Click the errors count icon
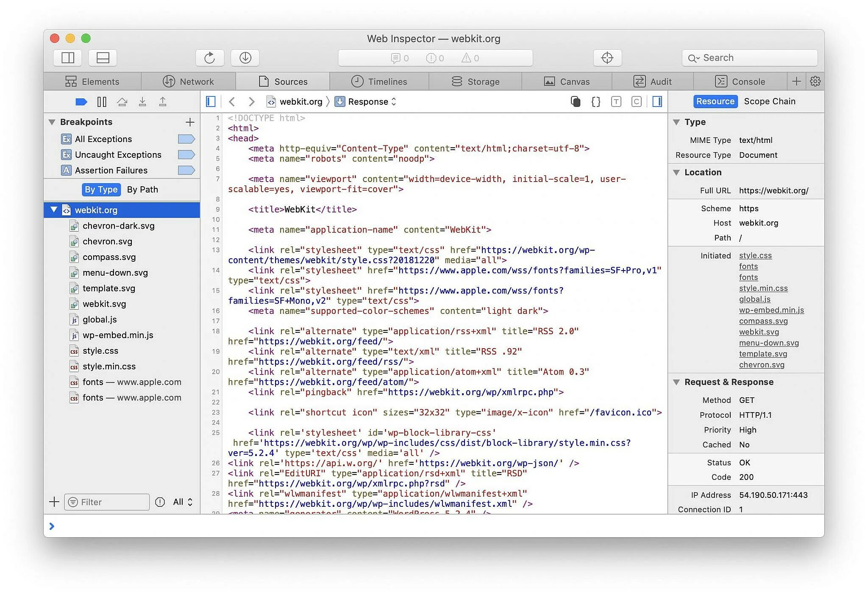The width and height of the screenshot is (868, 595). click(435, 58)
